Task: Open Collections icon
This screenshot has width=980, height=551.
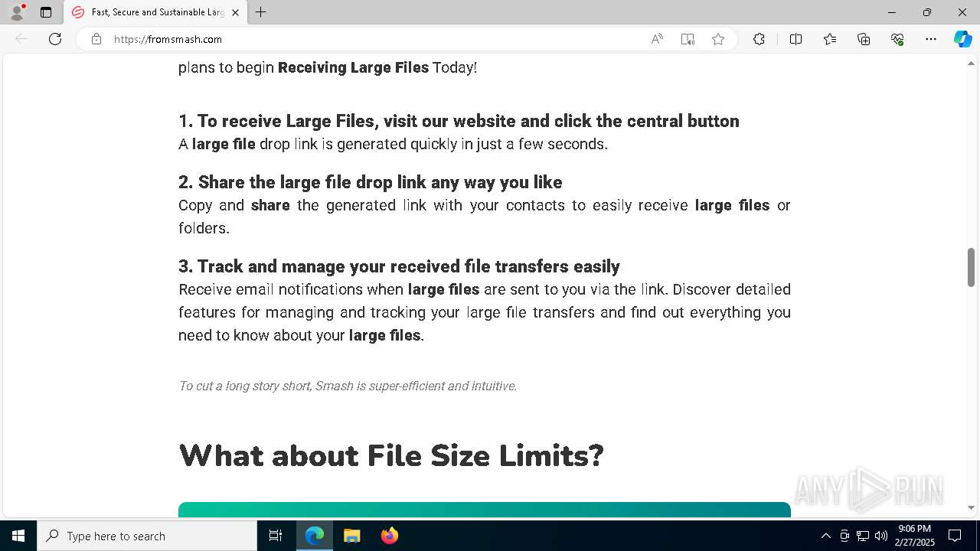Action: pos(864,39)
